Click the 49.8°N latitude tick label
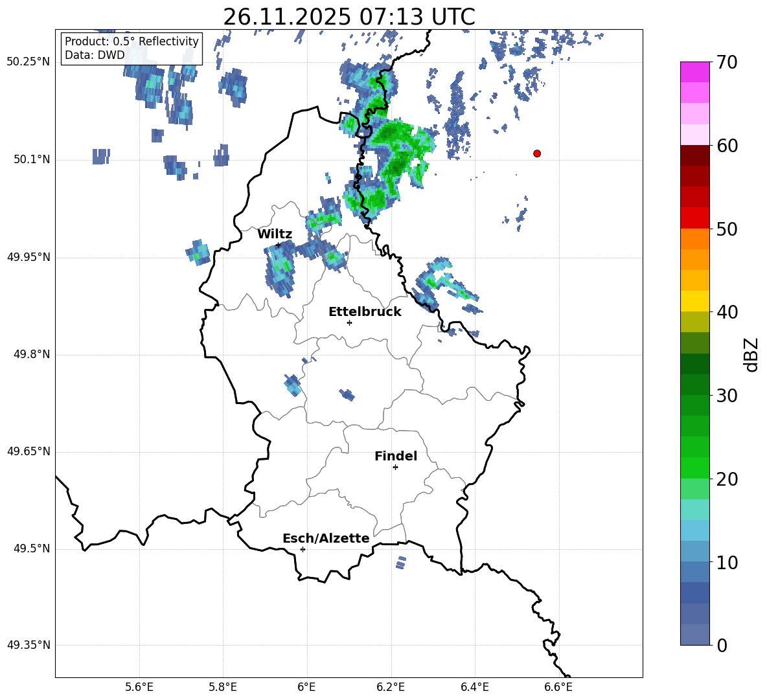767x700 pixels. point(32,354)
